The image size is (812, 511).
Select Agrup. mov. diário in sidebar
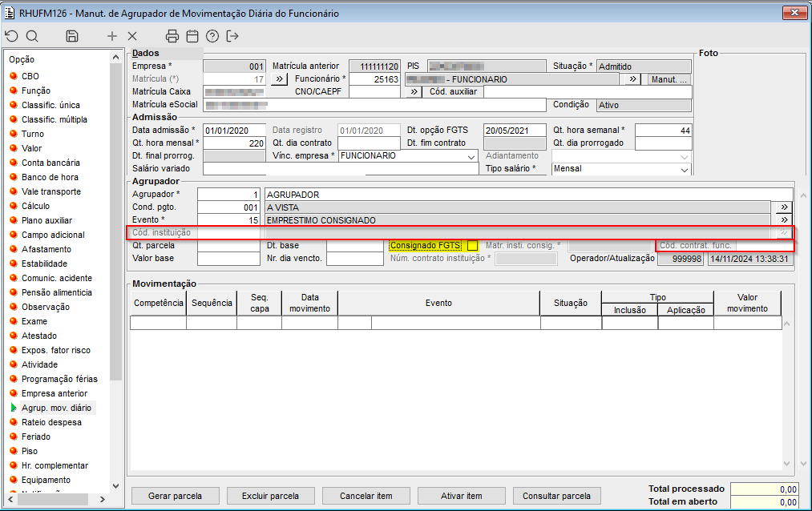(x=56, y=408)
